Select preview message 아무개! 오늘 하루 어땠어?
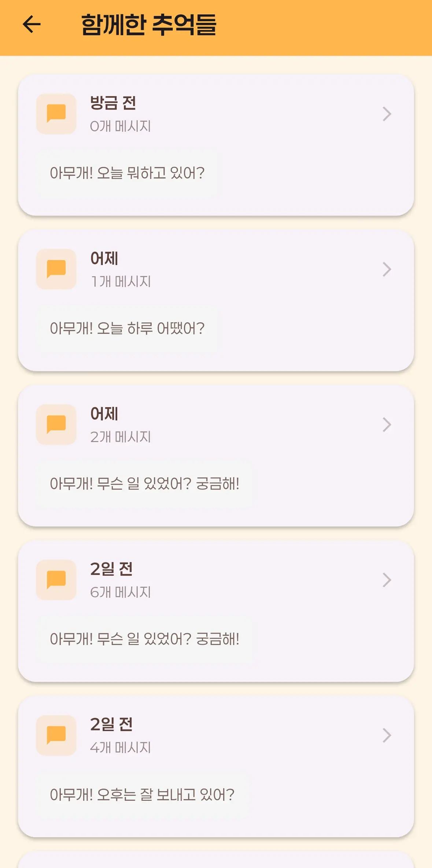The width and height of the screenshot is (432, 868). coord(127,328)
